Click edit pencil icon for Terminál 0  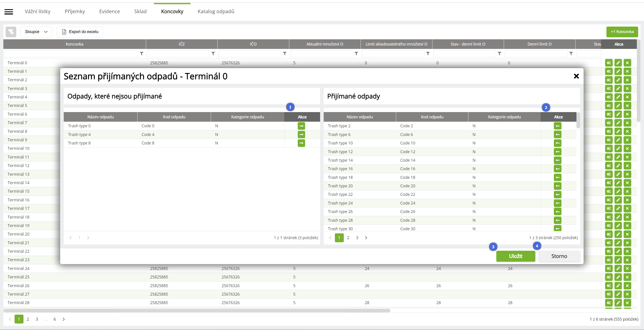click(x=618, y=63)
